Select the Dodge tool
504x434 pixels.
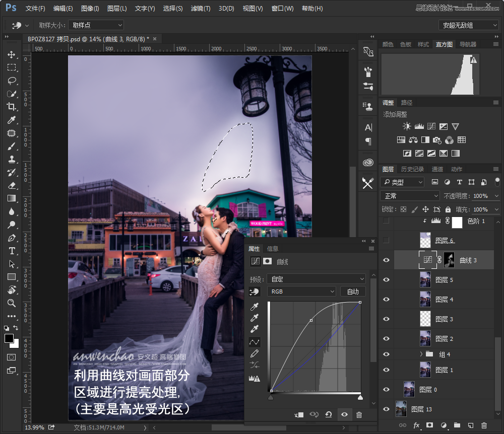pyautogui.click(x=12, y=225)
